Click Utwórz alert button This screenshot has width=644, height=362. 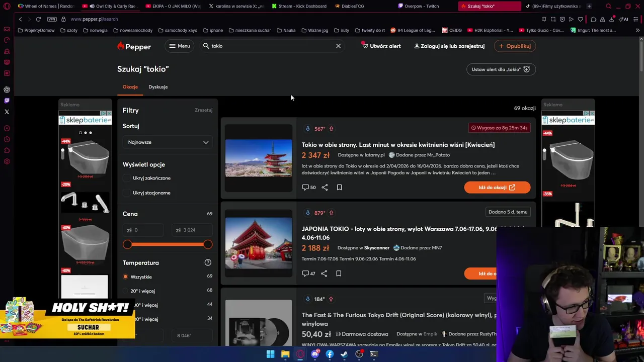tap(382, 46)
